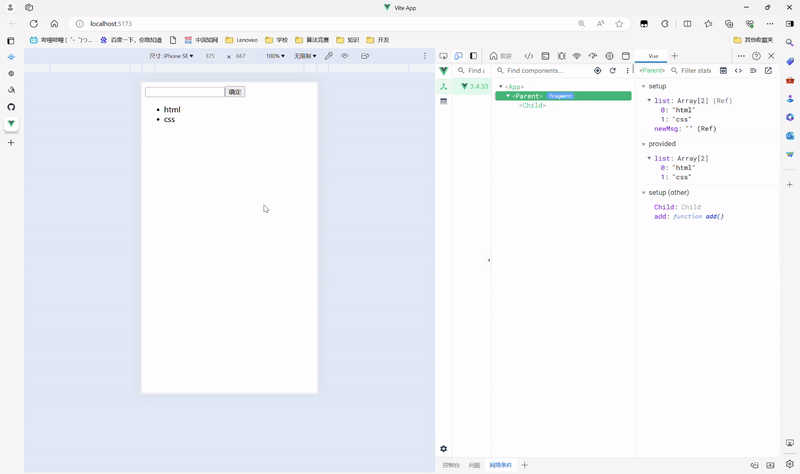
Task: Click the add function value in setup
Action: 698,217
